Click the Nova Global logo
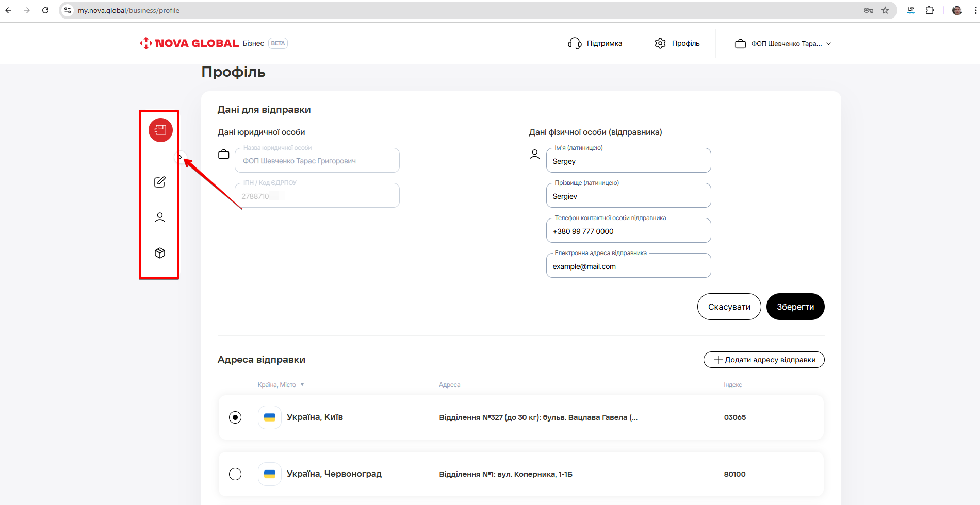The height and width of the screenshot is (505, 980). click(189, 43)
